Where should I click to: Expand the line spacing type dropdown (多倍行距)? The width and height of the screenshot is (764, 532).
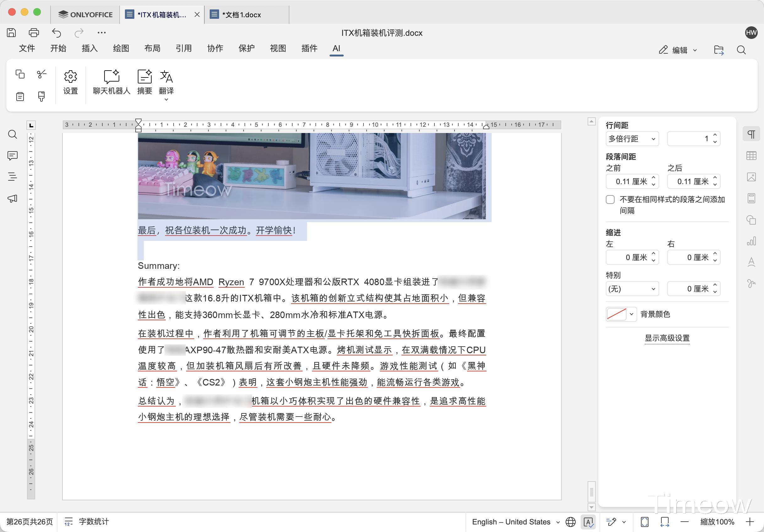(x=632, y=139)
